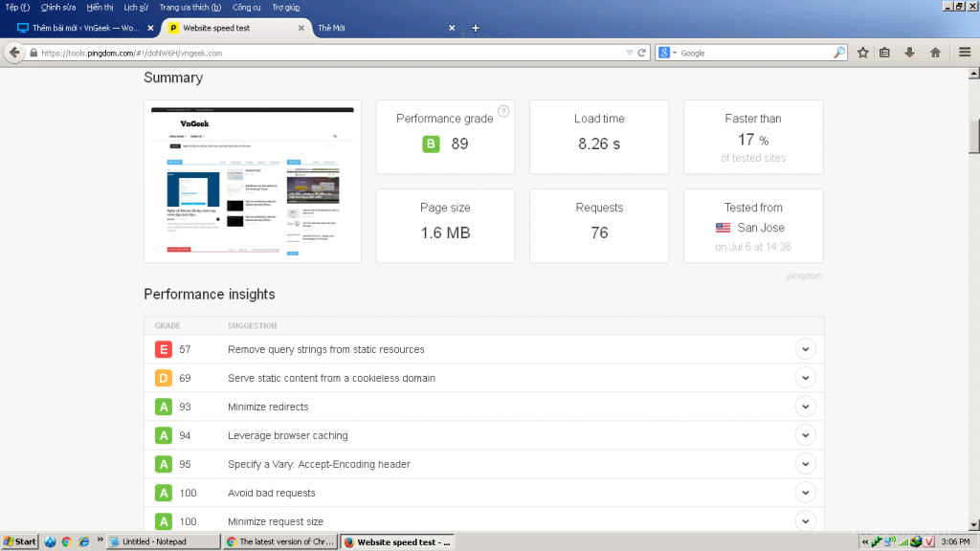Launch Internet Explorer from quick launch

click(84, 541)
